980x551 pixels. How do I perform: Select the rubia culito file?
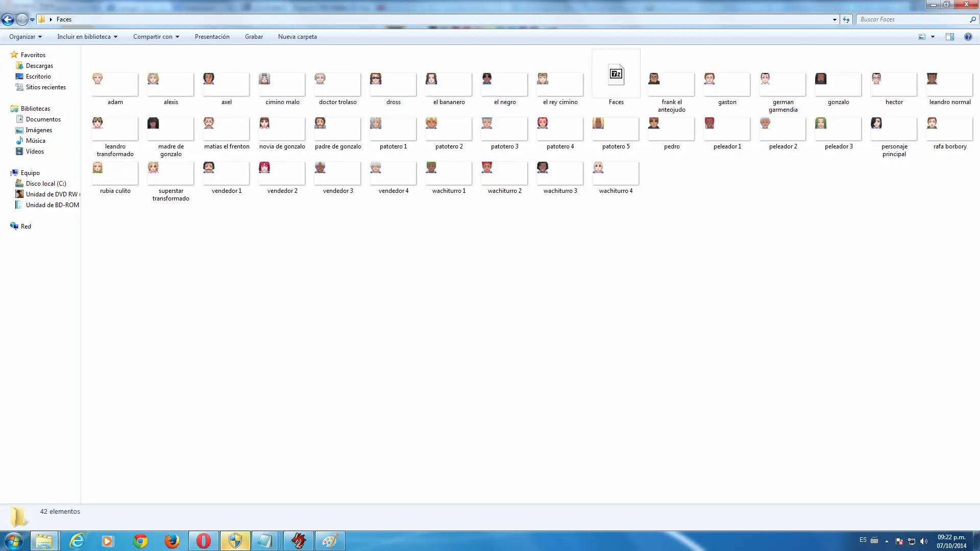click(x=115, y=173)
